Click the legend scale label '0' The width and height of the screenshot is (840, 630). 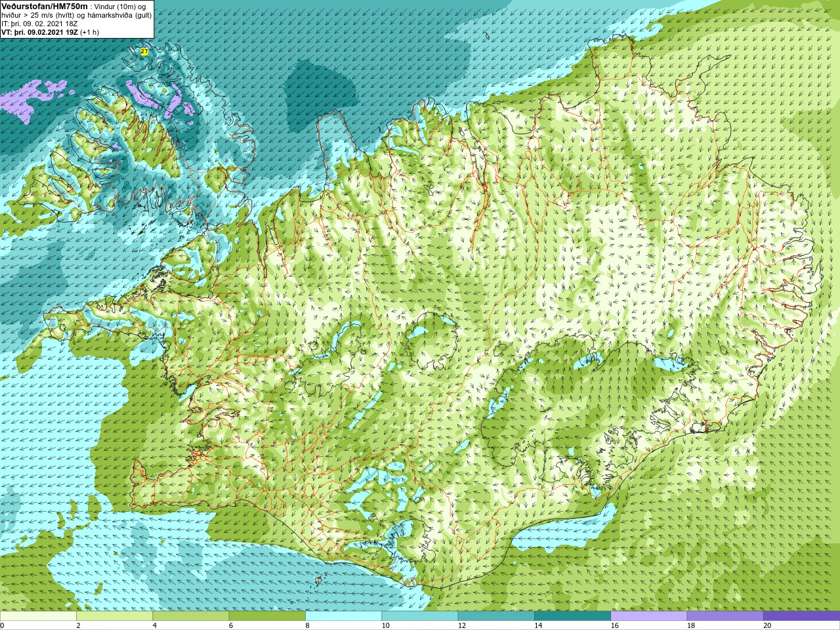3,625
